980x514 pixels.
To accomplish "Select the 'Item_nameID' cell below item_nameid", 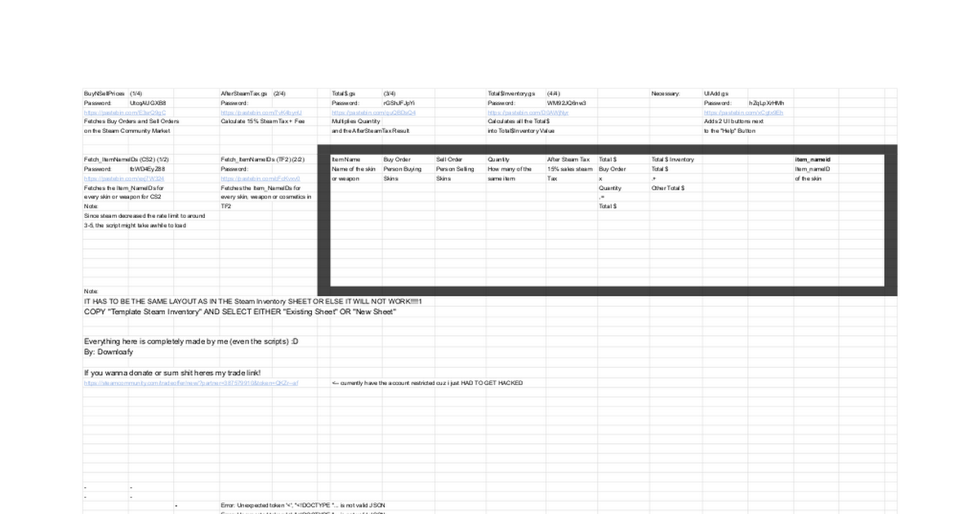I will [x=813, y=169].
